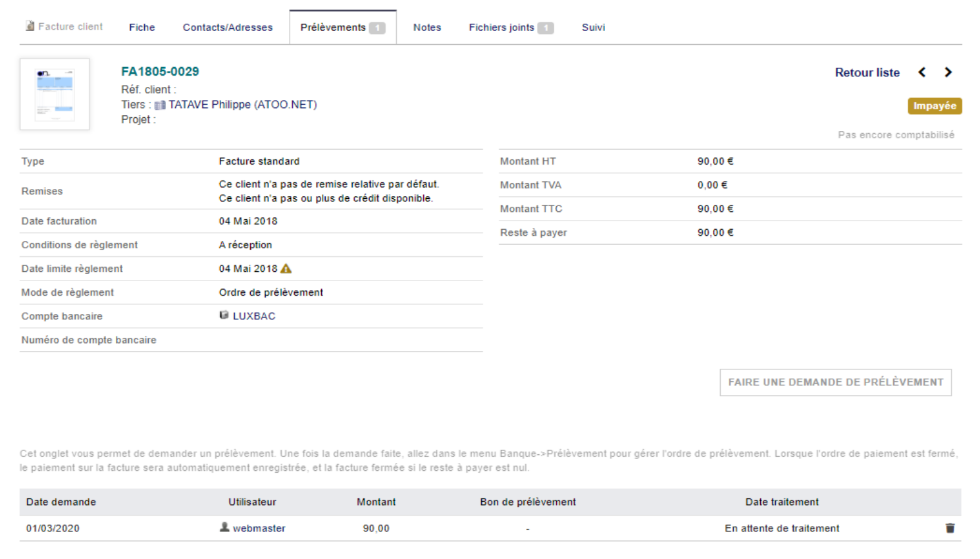Click Faire une demande de prélèvement button
Viewport: 980px width, 559px height.
[x=835, y=382]
